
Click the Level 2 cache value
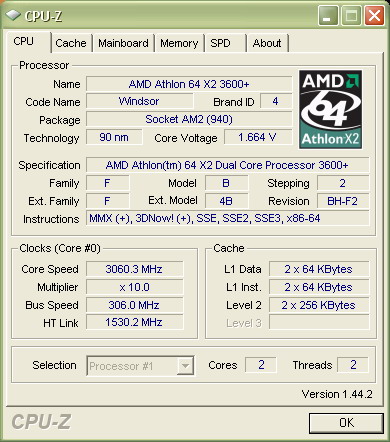(319, 305)
